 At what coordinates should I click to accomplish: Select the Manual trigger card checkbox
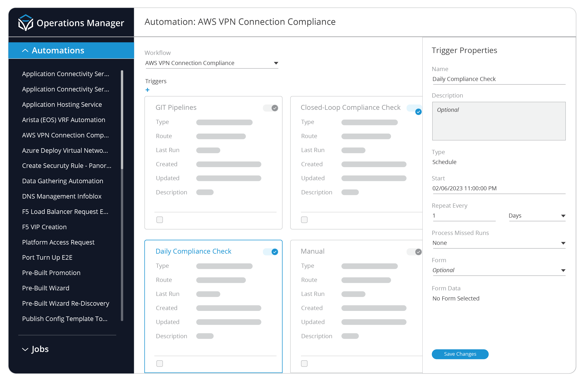coord(304,363)
